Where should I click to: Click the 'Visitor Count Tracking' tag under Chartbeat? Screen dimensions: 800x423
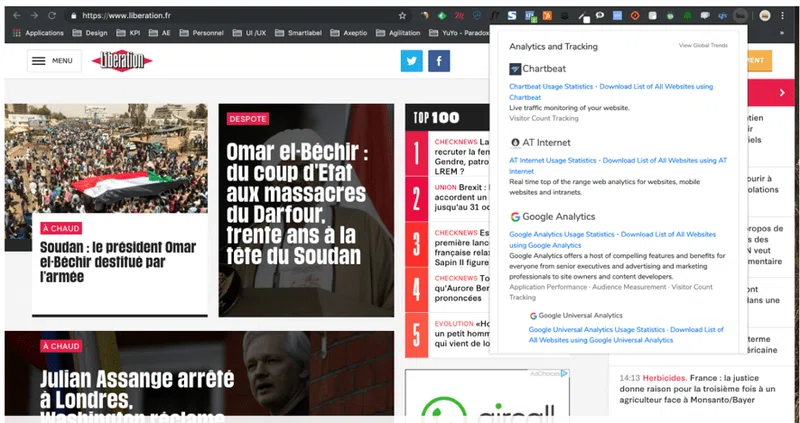click(544, 118)
